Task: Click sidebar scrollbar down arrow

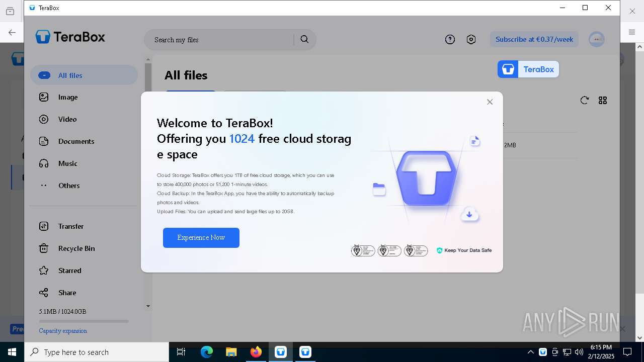Action: (148, 306)
